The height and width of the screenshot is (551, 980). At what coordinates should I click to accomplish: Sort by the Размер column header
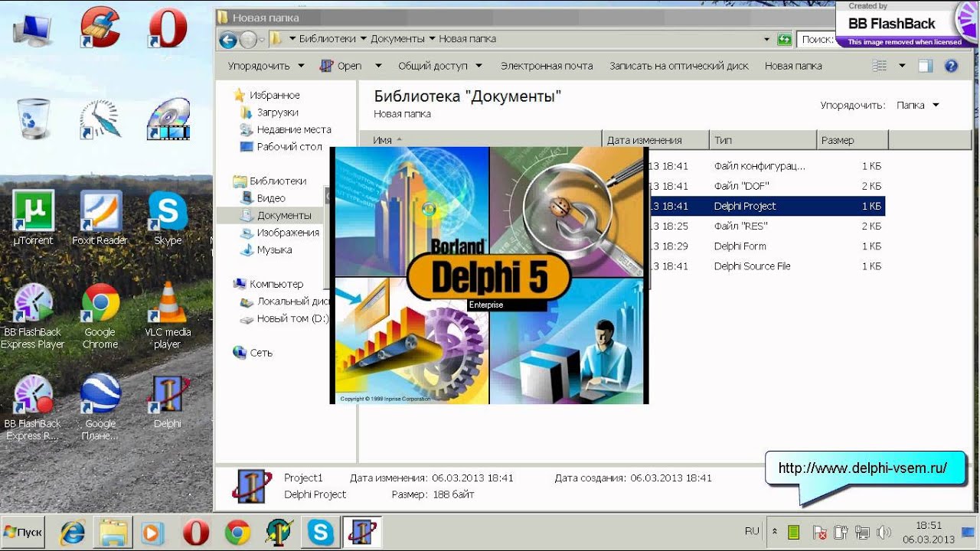tap(853, 140)
